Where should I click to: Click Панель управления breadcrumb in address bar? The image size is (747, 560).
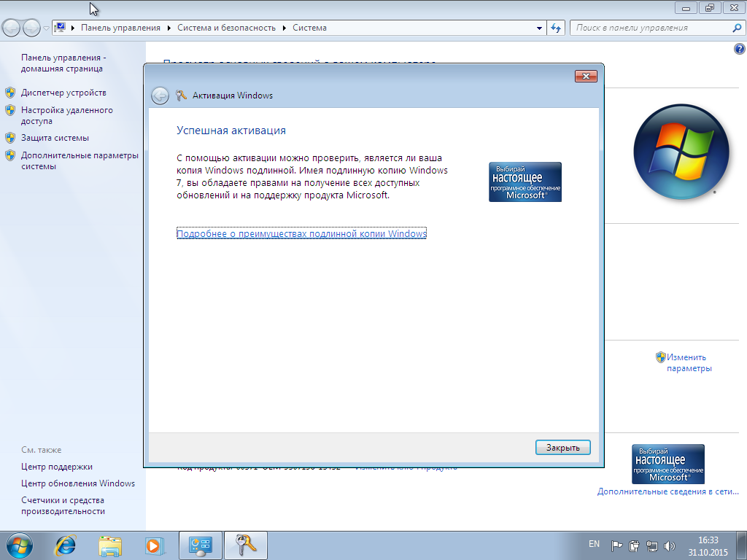click(x=120, y=28)
